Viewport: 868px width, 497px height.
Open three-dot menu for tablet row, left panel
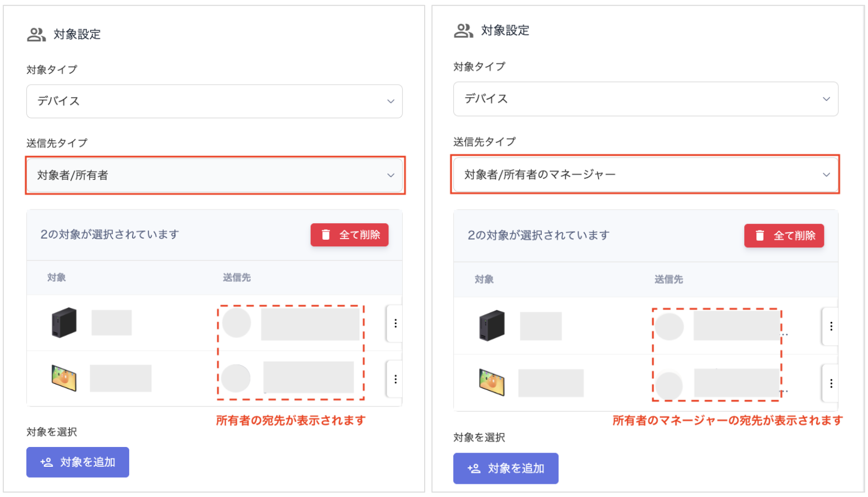(x=395, y=379)
